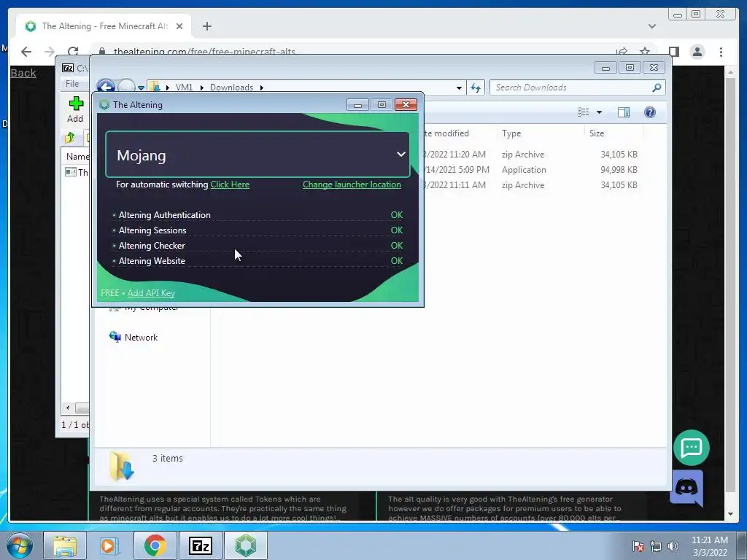
Task: Open the Explorer recent locations dropdown arrow
Action: 141,87
